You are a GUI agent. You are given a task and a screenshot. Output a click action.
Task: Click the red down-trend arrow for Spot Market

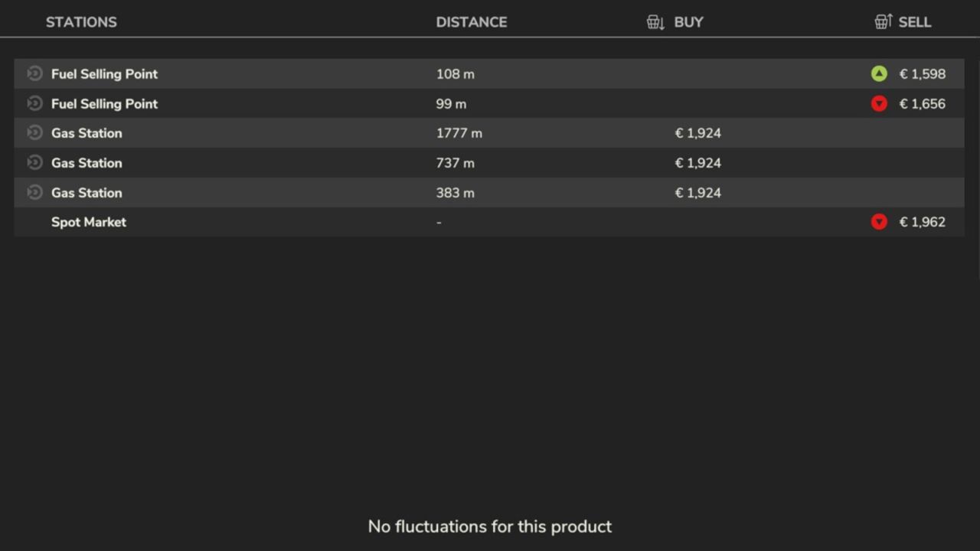879,222
